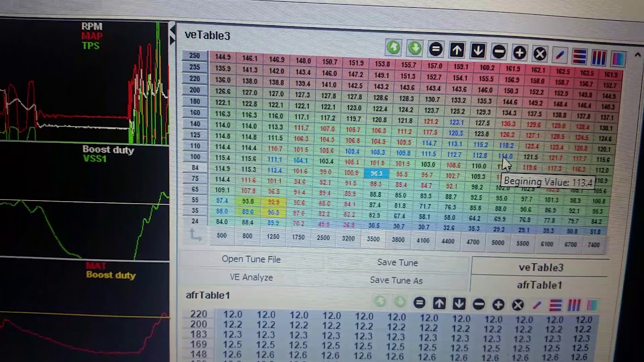This screenshot has height=362, width=644.
Task: Click afrTable1 greyed green up-arrow icon
Action: (380, 301)
